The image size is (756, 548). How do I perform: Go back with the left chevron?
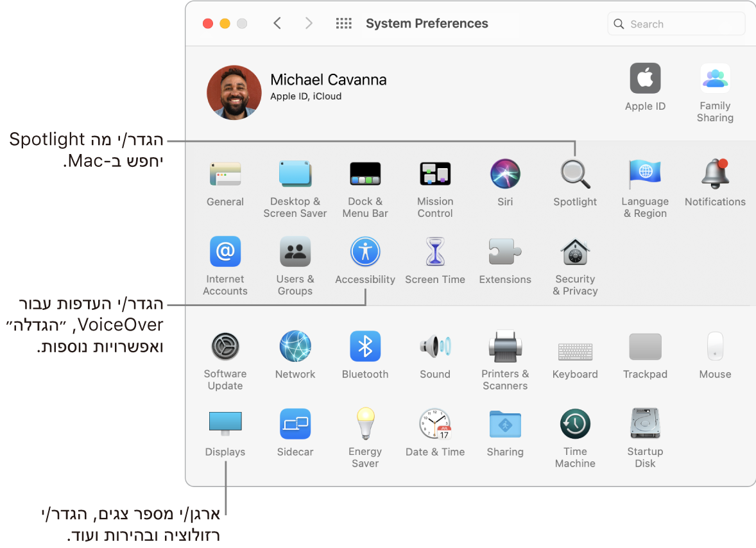pos(277,23)
